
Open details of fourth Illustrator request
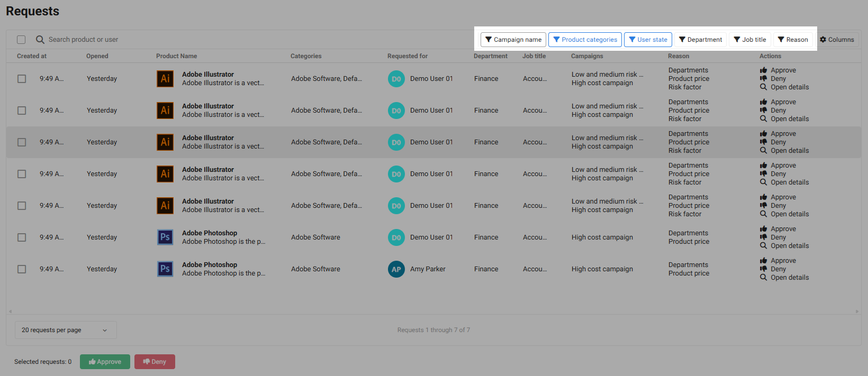pos(784,182)
